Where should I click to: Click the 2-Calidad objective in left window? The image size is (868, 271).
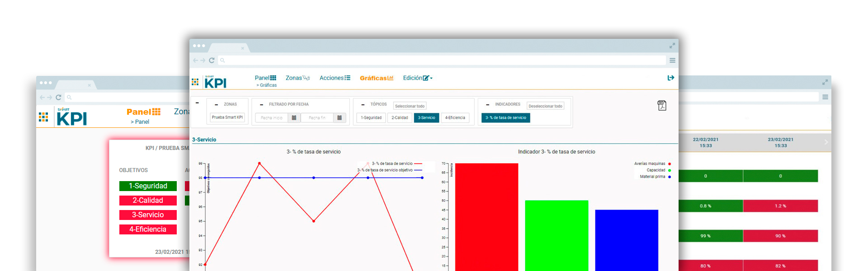pos(148,201)
